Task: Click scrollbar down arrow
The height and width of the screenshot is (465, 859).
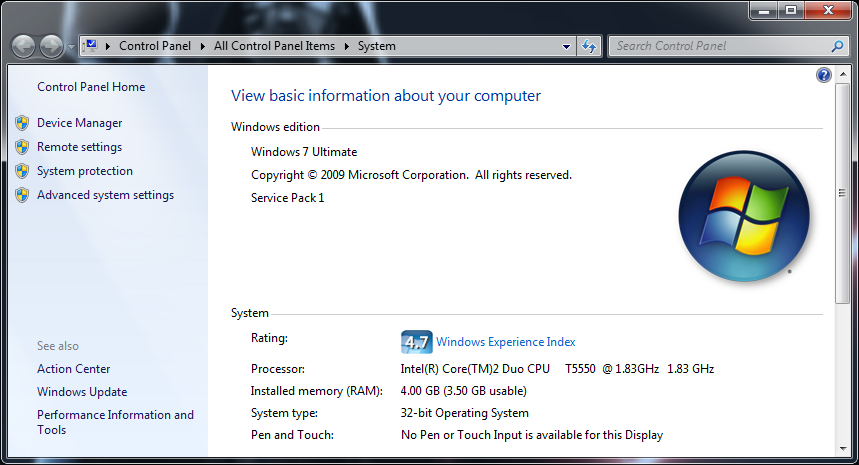Action: tap(843, 449)
